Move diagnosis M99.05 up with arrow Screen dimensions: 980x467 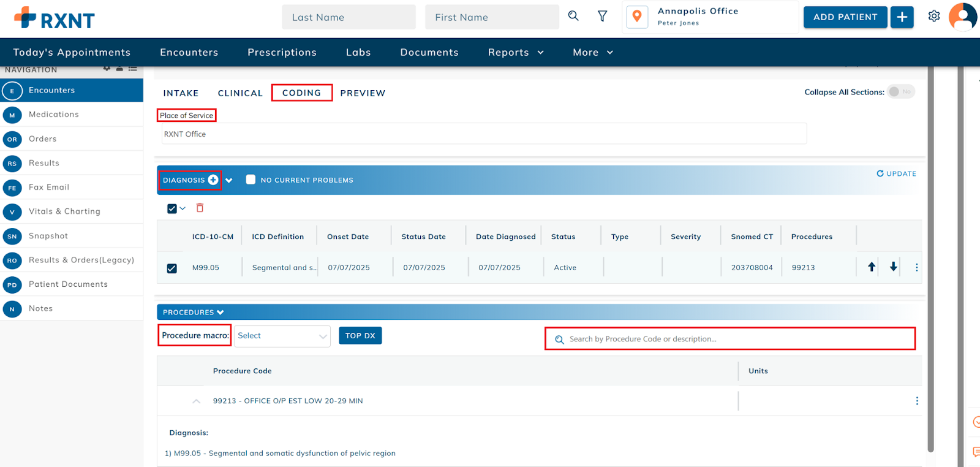pyautogui.click(x=872, y=267)
